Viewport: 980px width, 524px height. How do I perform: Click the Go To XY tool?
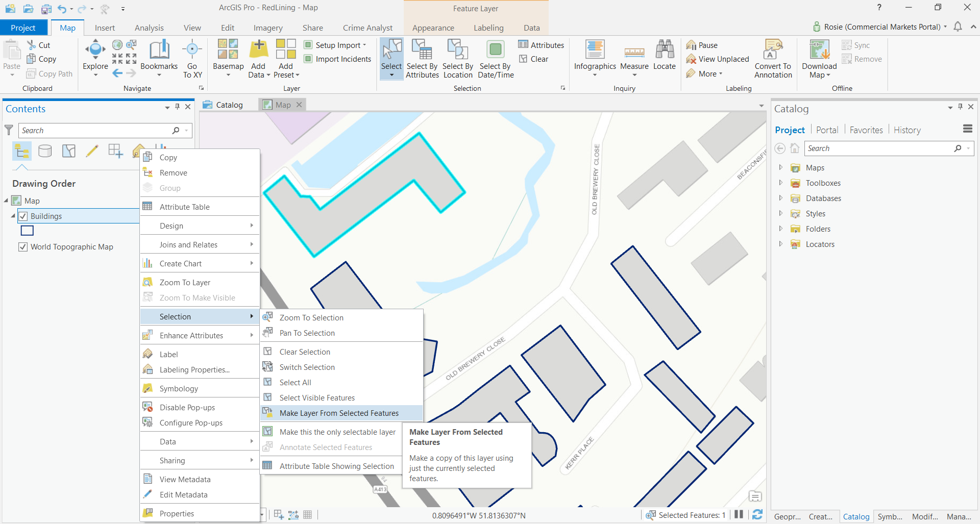[x=192, y=59]
